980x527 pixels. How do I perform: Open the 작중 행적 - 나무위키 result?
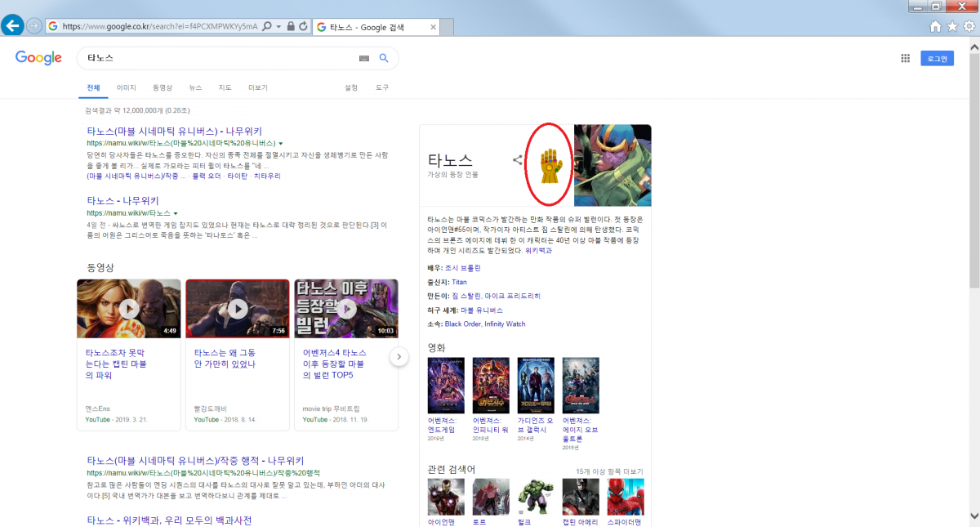tap(194, 460)
